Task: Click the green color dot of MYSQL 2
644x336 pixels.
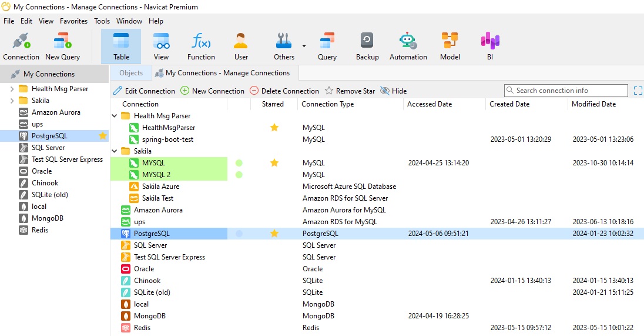Action: click(239, 175)
